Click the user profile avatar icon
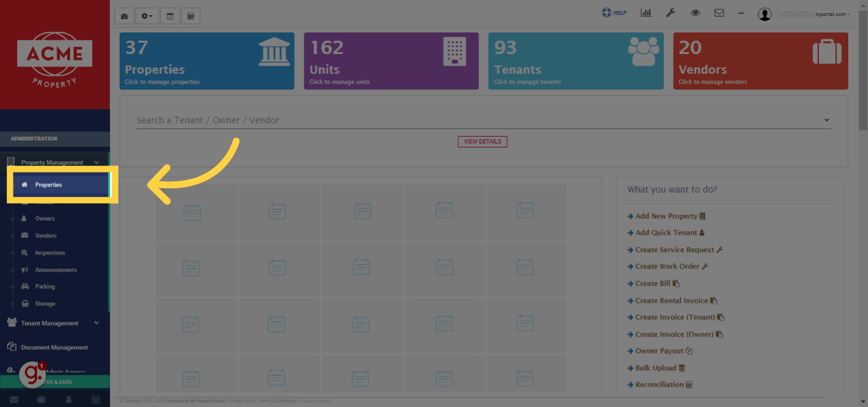The height and width of the screenshot is (407, 868). pyautogui.click(x=765, y=14)
